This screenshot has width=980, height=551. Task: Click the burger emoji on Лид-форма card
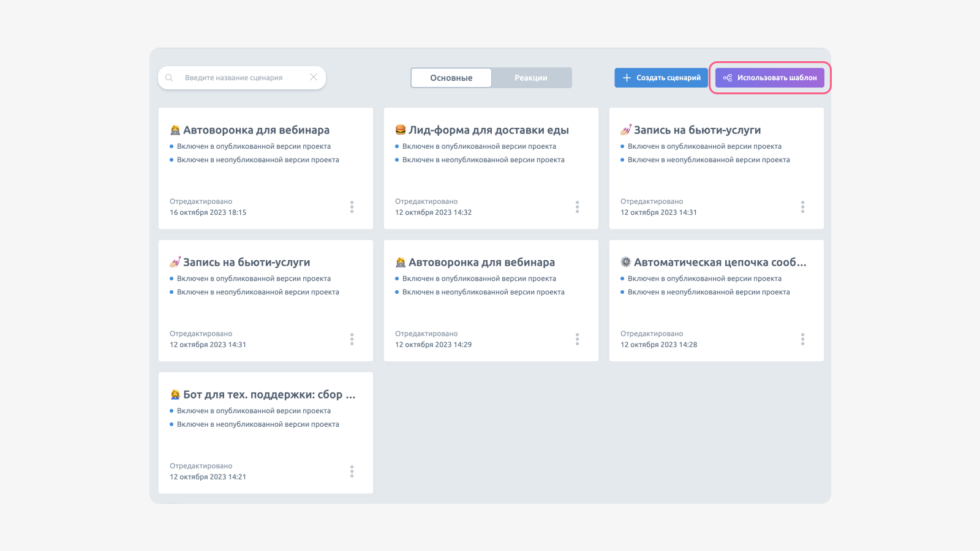(401, 130)
